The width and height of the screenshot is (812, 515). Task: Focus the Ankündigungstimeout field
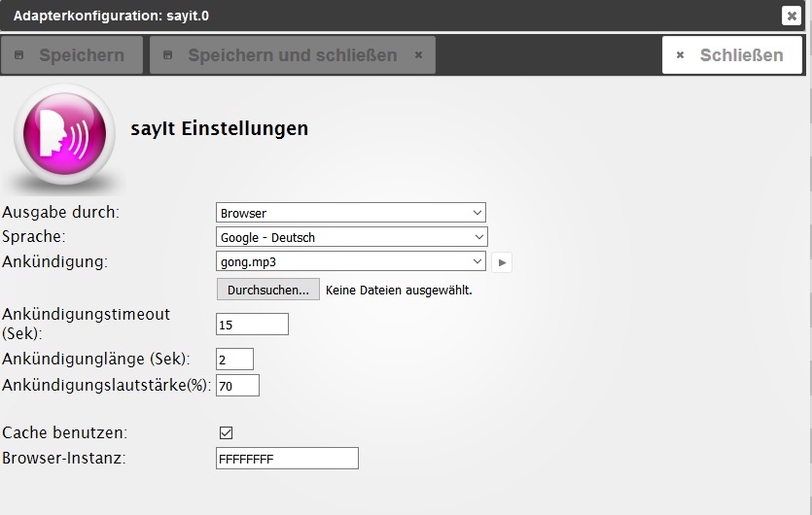(x=252, y=324)
